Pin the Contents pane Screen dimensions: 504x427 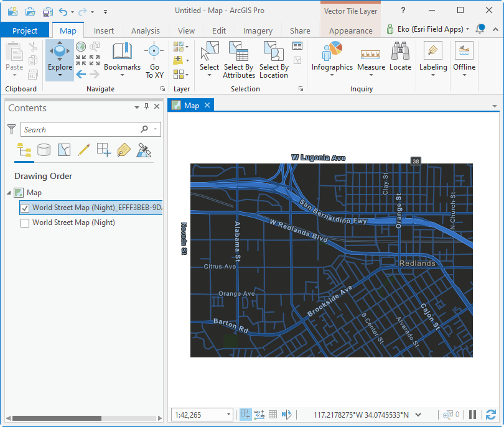click(x=147, y=106)
